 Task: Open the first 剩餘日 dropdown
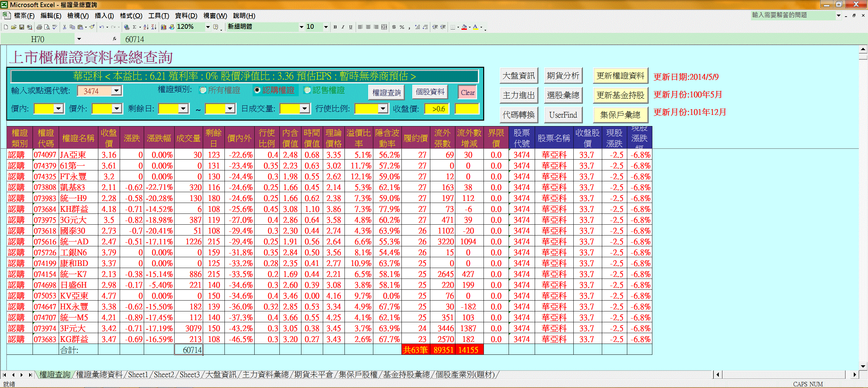tap(183, 108)
